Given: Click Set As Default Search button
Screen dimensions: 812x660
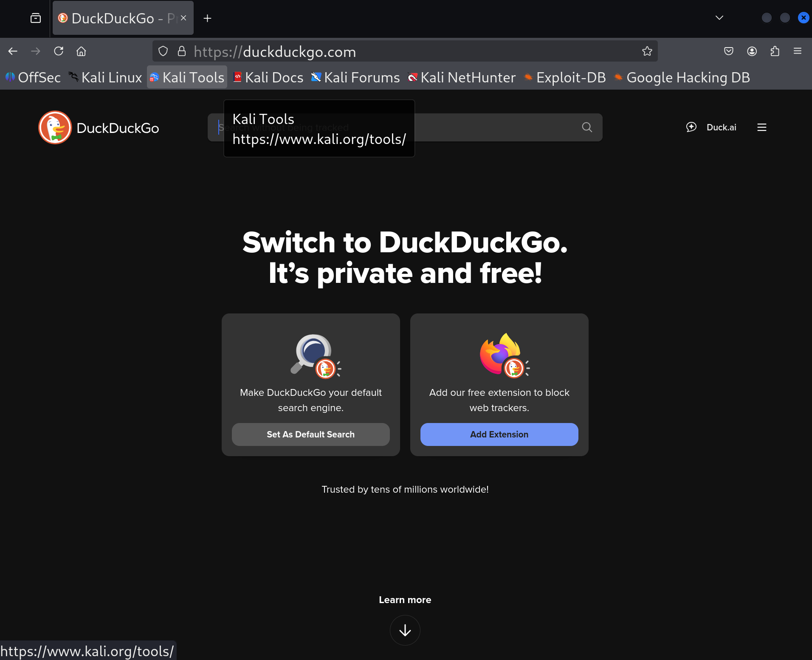Looking at the screenshot, I should click(x=310, y=434).
